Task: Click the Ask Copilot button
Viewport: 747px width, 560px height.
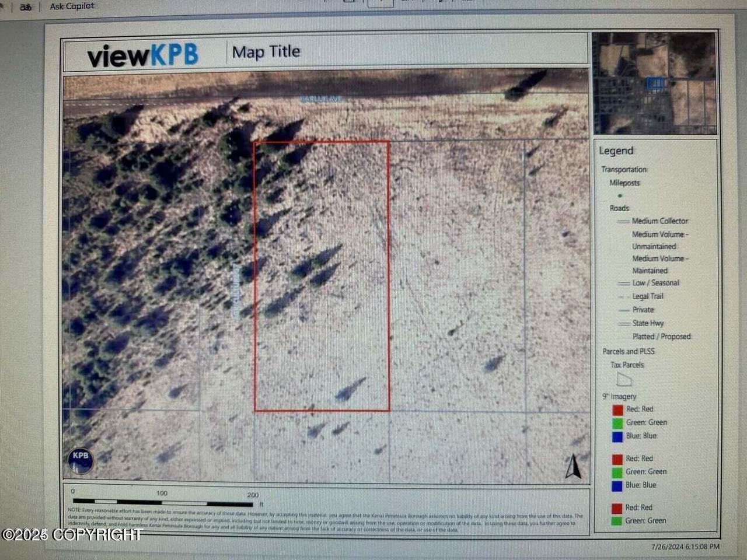Action: [72, 6]
